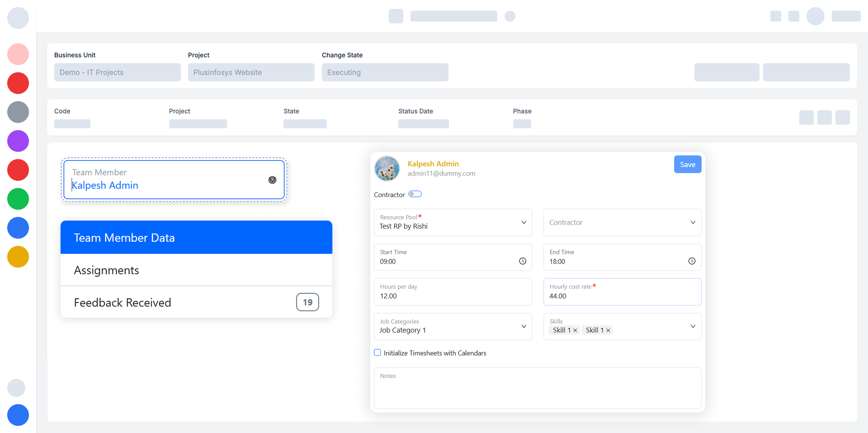Select the Team Member Data tab
This screenshot has height=433, width=868.
tap(196, 237)
